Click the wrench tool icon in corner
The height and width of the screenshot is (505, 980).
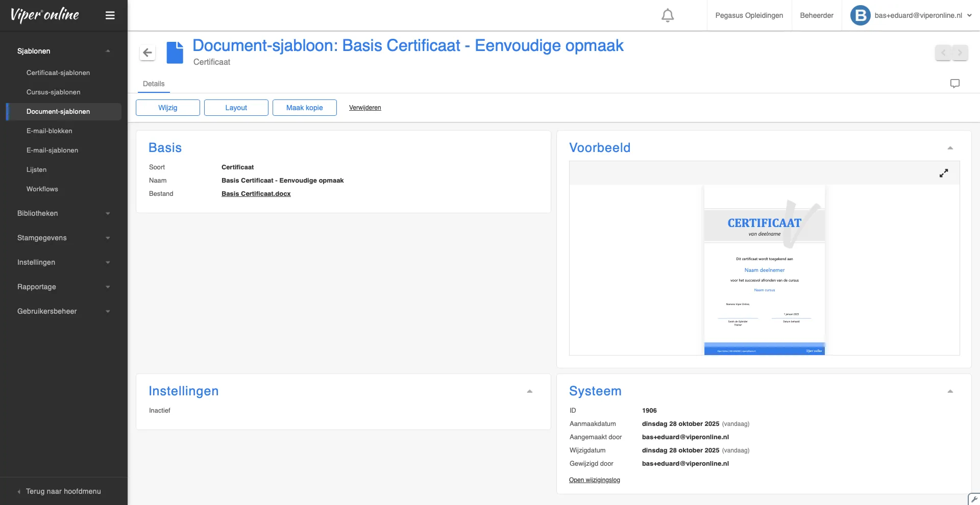tap(974, 499)
